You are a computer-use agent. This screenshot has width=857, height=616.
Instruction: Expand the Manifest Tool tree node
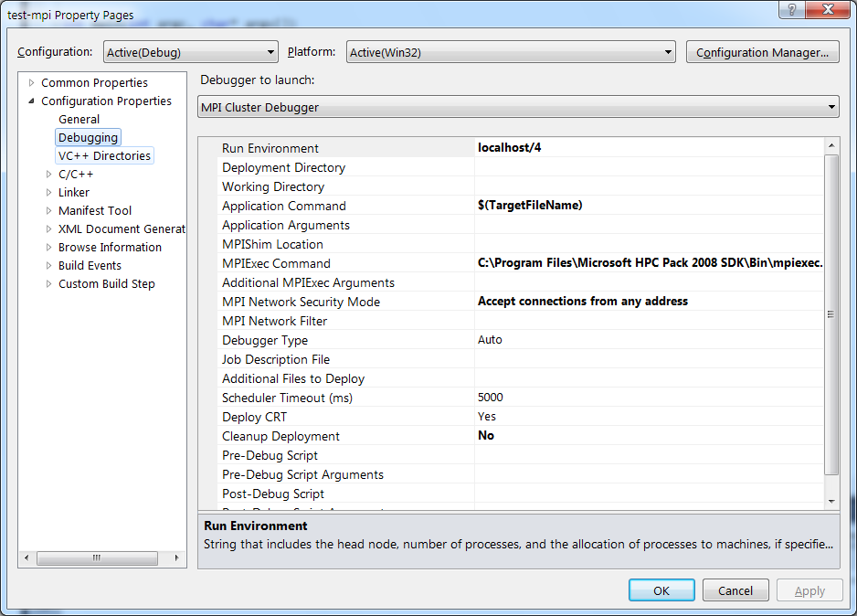(x=48, y=210)
